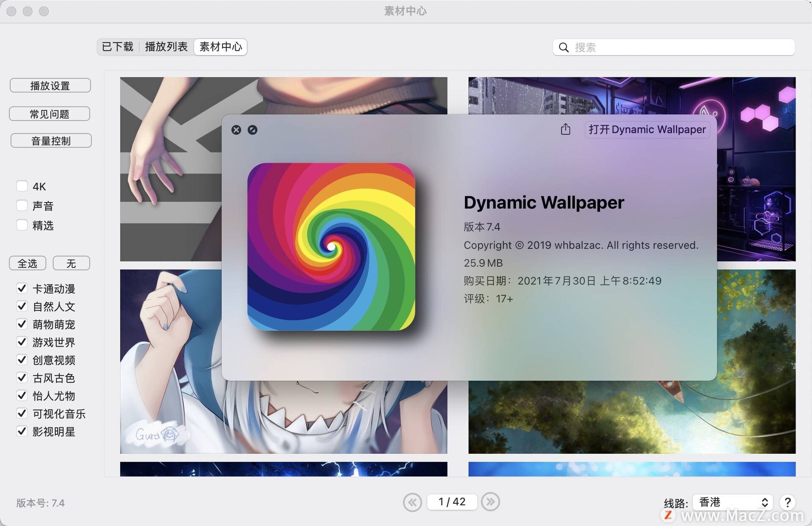Viewport: 812px width, 526px height.
Task: Uncheck the 自然人文 category
Action: pos(22,306)
